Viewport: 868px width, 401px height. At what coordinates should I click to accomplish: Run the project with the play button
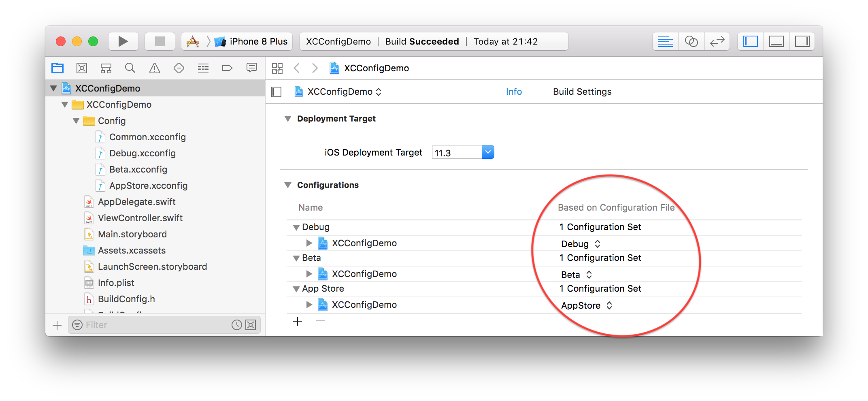click(123, 41)
